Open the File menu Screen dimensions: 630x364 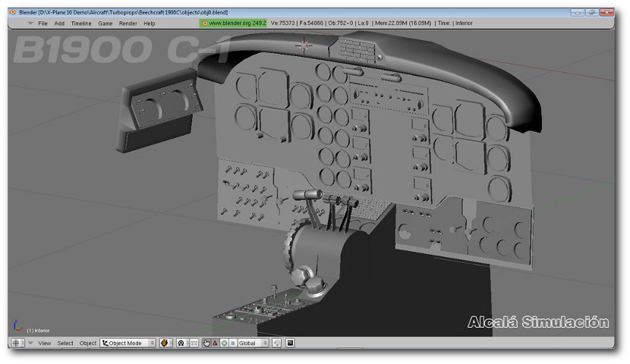tap(43, 24)
